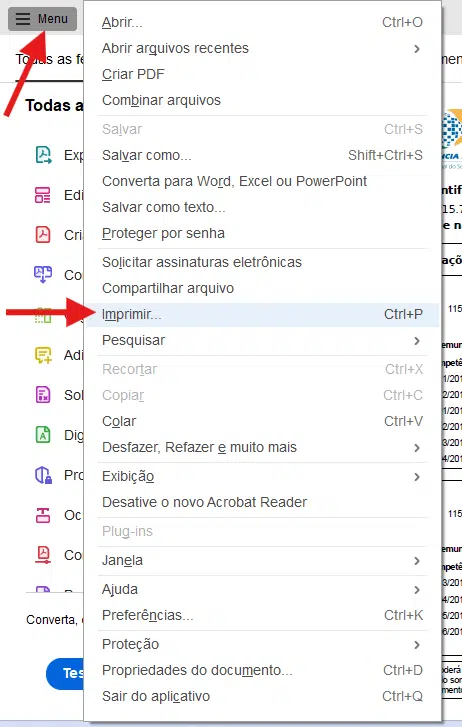Click Compartilhar arquivo menu item

262,288
